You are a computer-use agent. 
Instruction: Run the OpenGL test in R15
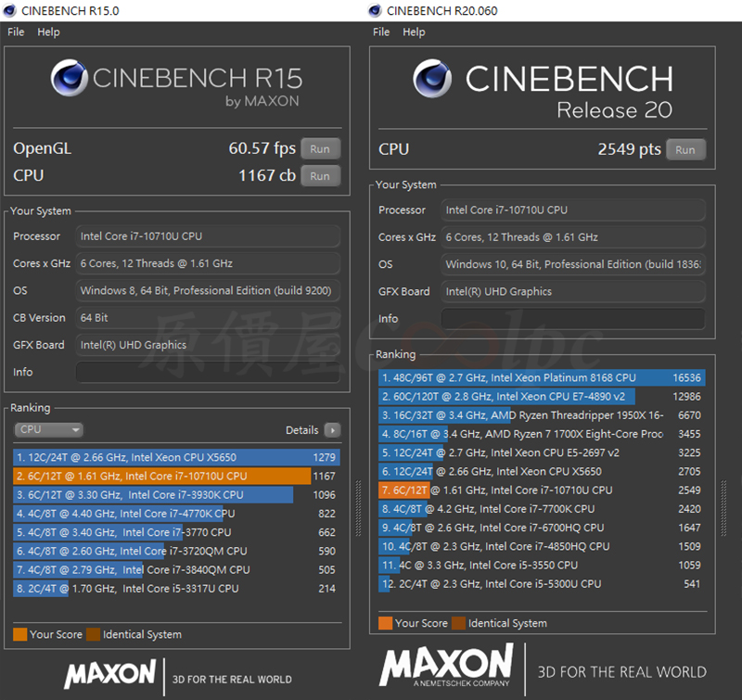pyautogui.click(x=320, y=148)
